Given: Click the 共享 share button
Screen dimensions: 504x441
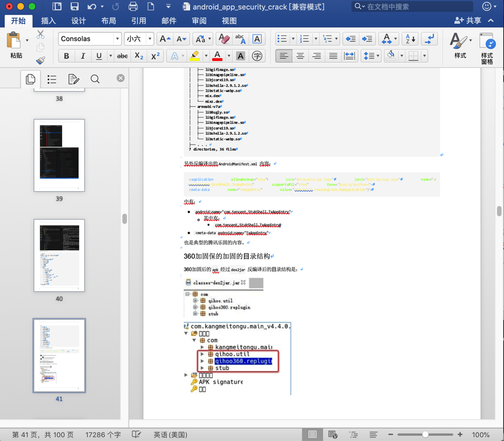Looking at the screenshot, I should pyautogui.click(x=468, y=20).
